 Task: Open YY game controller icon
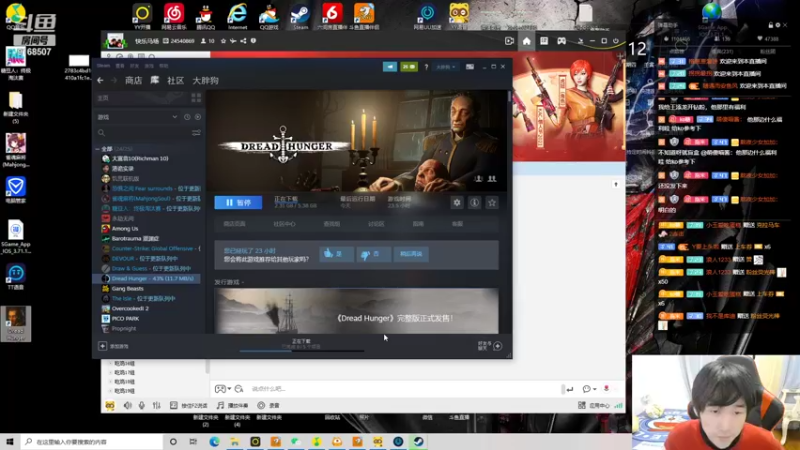561,41
